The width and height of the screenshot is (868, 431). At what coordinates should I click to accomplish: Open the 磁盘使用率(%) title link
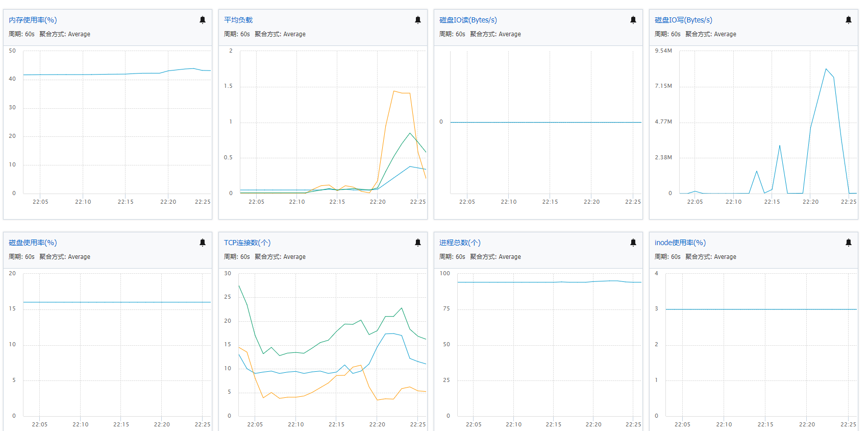coord(33,243)
